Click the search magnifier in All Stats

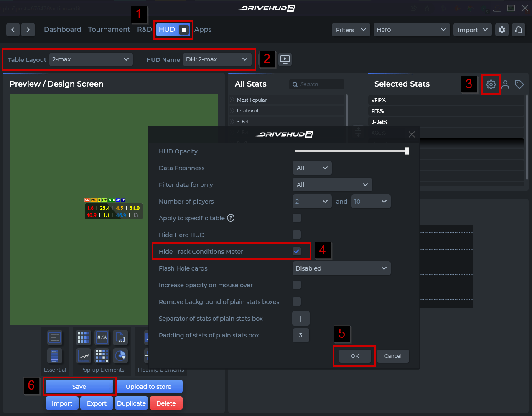coord(295,84)
